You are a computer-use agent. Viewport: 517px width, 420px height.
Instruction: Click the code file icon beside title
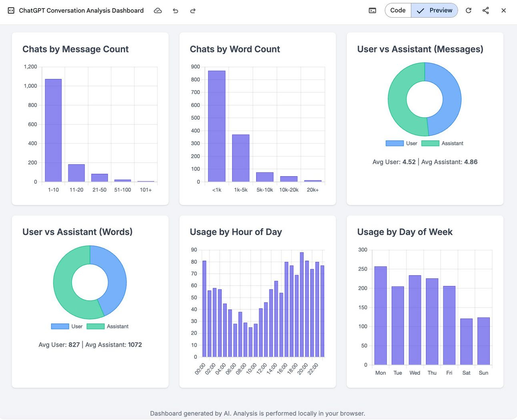pos(11,11)
